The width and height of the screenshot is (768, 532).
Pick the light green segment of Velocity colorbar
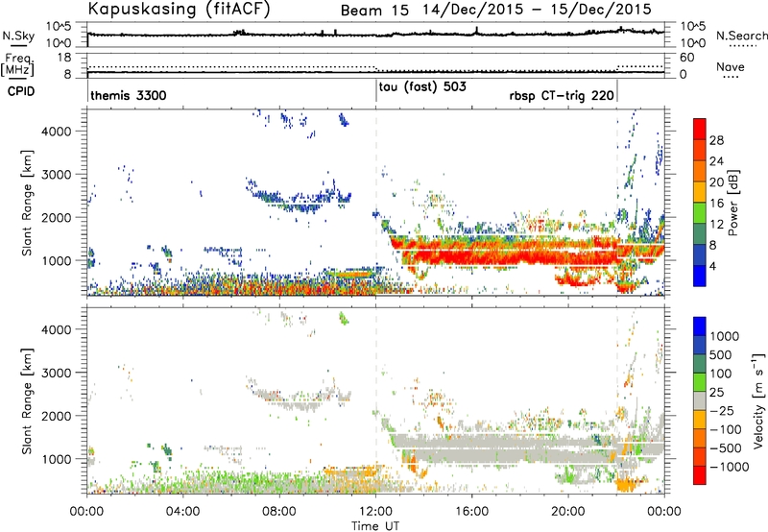[x=700, y=382]
